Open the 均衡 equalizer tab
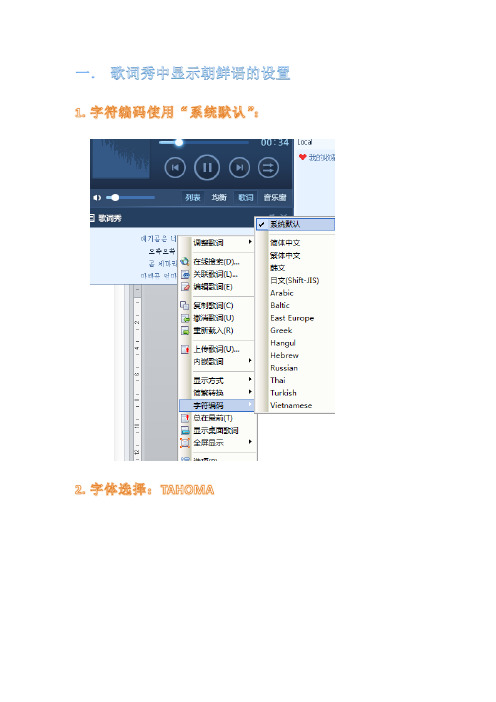Viewport: 496px width, 702px height. pos(219,197)
